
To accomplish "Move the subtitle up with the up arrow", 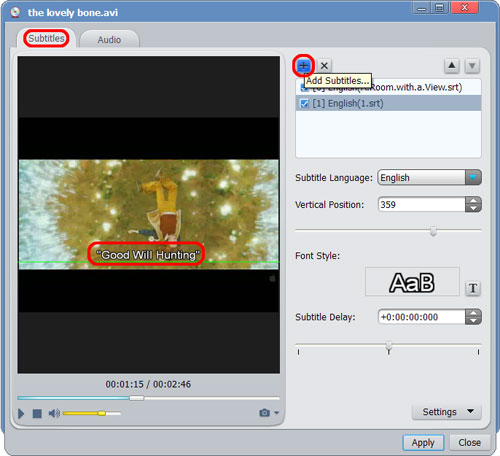I will pos(452,66).
